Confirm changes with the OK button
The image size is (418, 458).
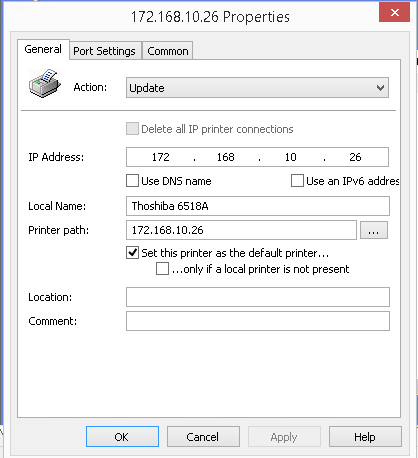point(122,437)
